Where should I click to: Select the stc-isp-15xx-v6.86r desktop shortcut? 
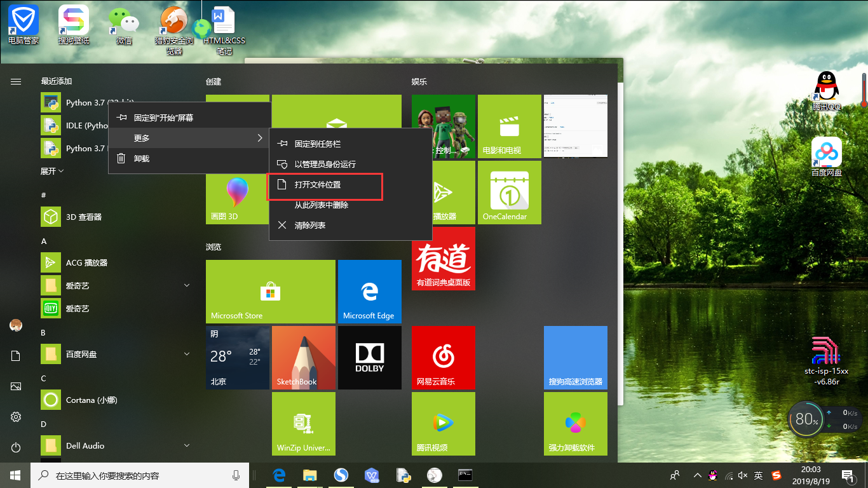(x=827, y=361)
